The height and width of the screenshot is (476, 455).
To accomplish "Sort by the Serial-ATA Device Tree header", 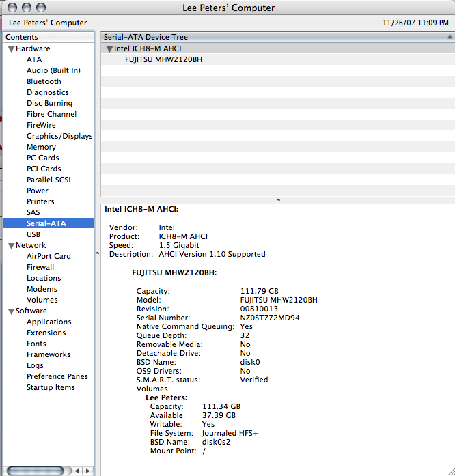I will (278, 37).
